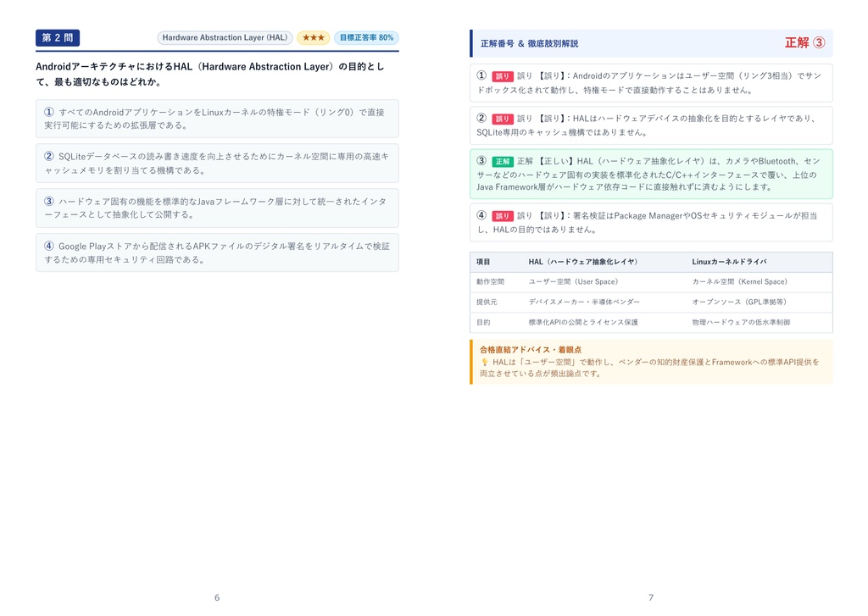Click the 第2問 question number badge

point(58,37)
